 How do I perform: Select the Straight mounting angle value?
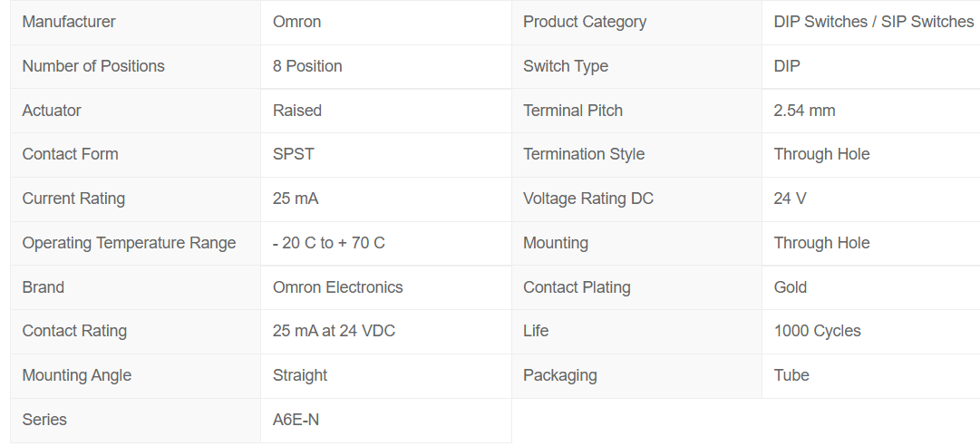[x=300, y=375]
